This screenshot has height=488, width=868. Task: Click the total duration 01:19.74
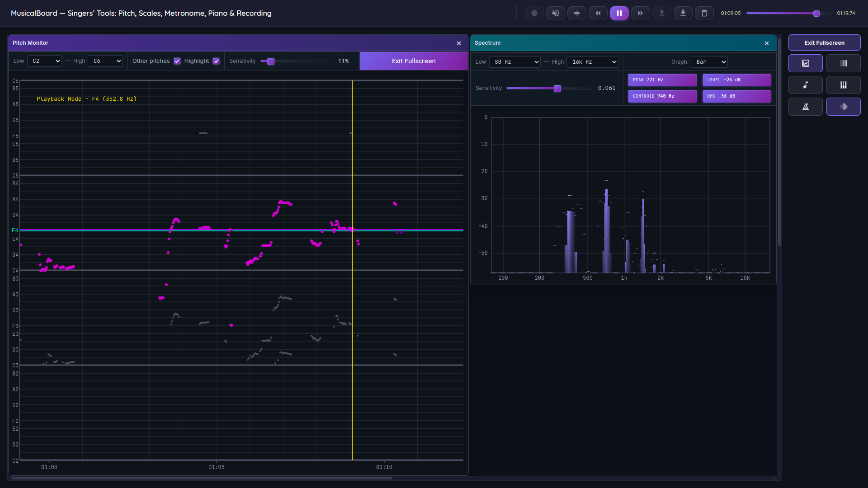pos(846,14)
